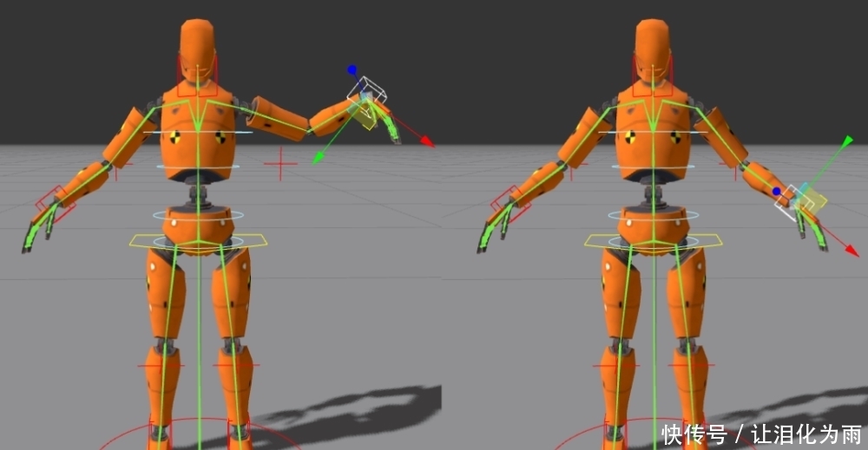Screen dimensions: 868x450
Task: Click green Y-axis arrow tip in right viewport
Action: (x=847, y=141)
